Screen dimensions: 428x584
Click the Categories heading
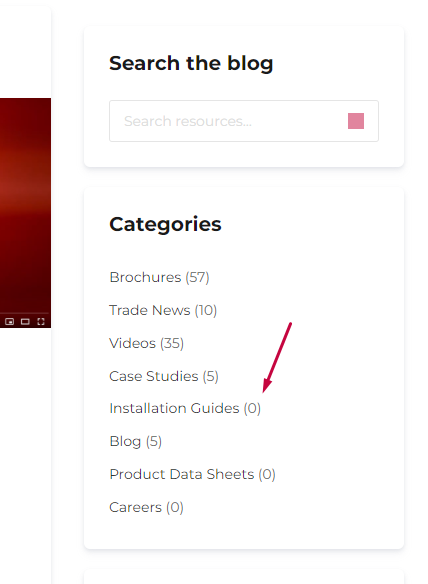point(165,224)
